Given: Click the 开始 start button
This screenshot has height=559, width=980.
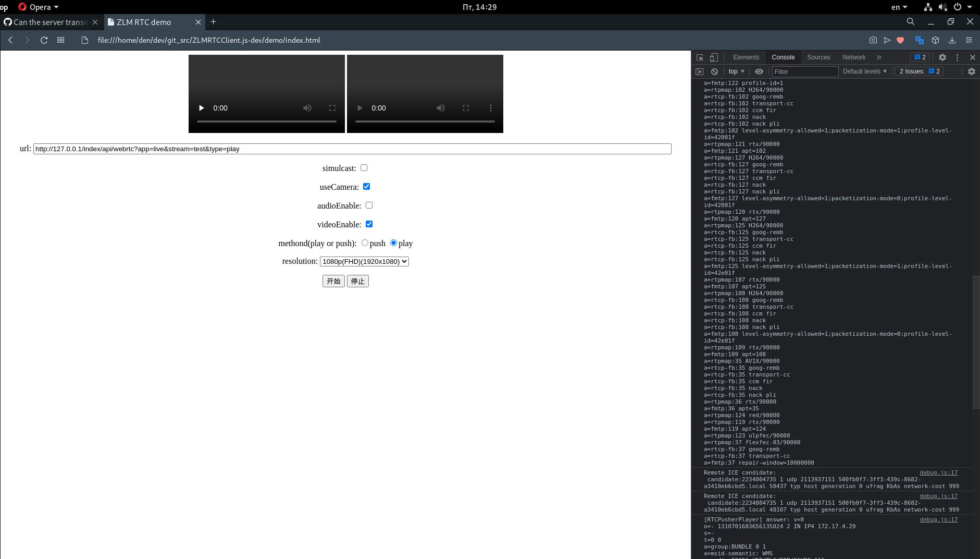Looking at the screenshot, I should [333, 281].
